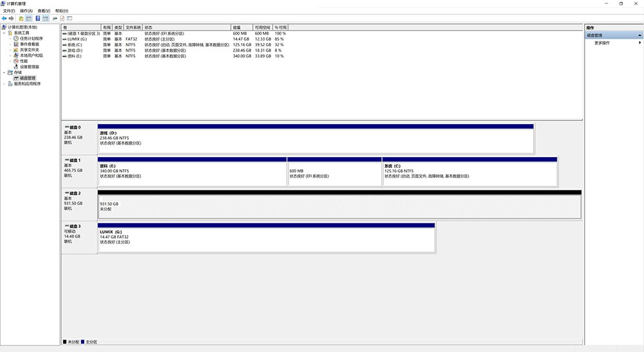Image resolution: width=644 pixels, height=352 pixels.
Task: Sort by the % 可用 column header
Action: (281, 28)
